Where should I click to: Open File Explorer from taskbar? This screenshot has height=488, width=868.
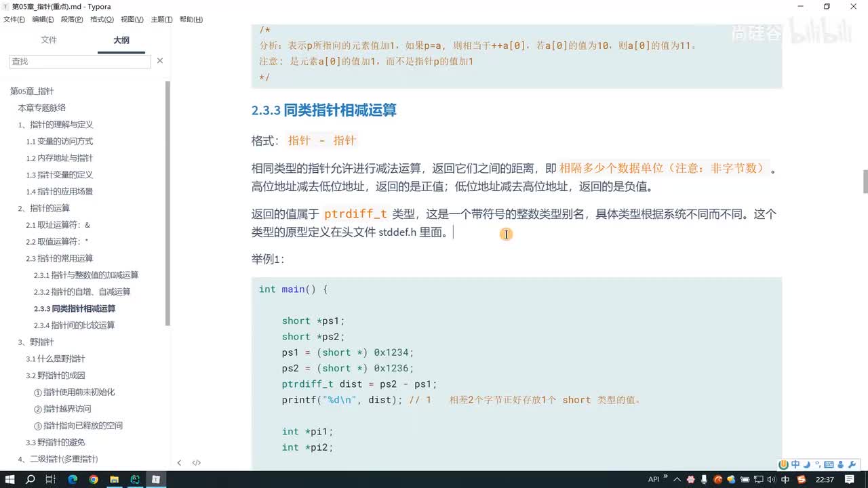115,479
